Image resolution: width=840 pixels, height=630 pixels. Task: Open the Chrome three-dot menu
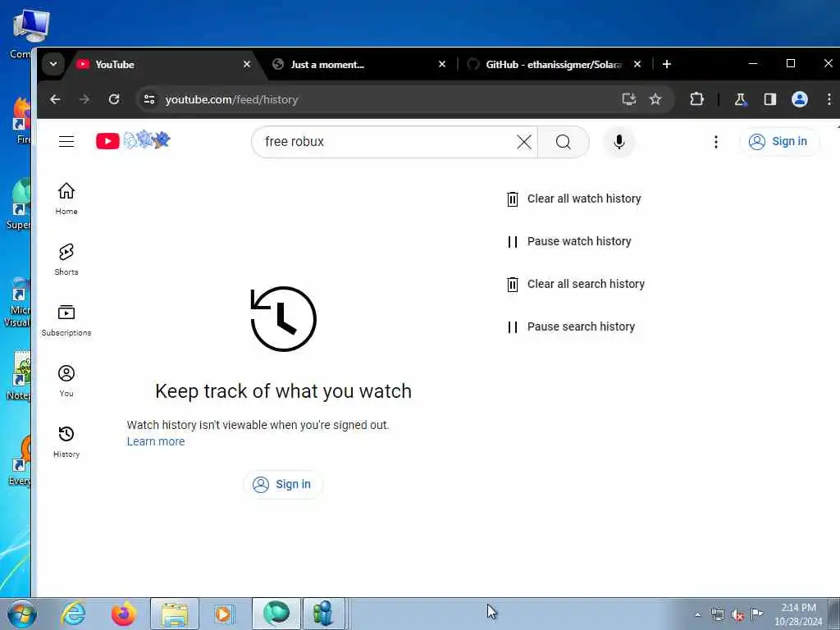pyautogui.click(x=829, y=99)
